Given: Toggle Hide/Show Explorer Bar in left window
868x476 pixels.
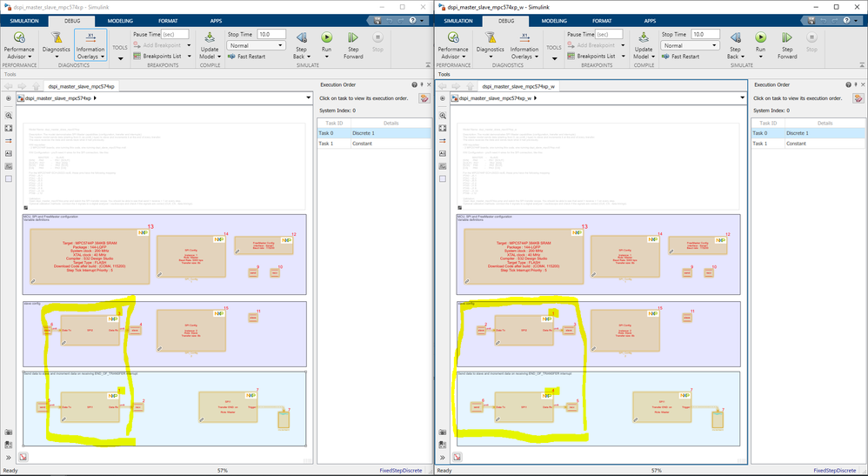Looking at the screenshot, I should coord(9,98).
